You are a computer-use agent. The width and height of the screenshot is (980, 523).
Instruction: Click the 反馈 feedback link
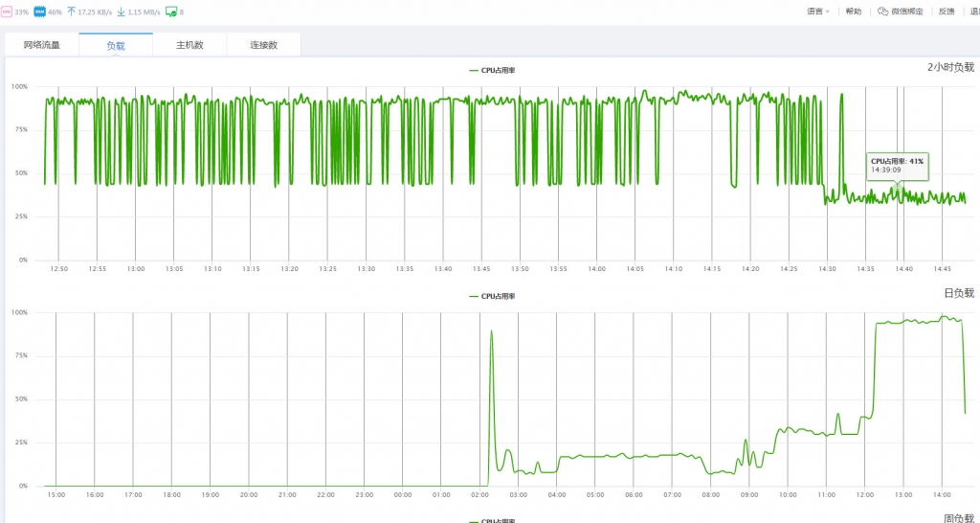[x=947, y=11]
